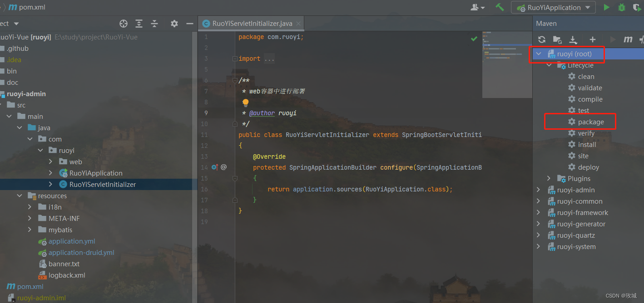Screen dimensions: 644x303
Task: Expand the mybatis folder
Action: 30,230
